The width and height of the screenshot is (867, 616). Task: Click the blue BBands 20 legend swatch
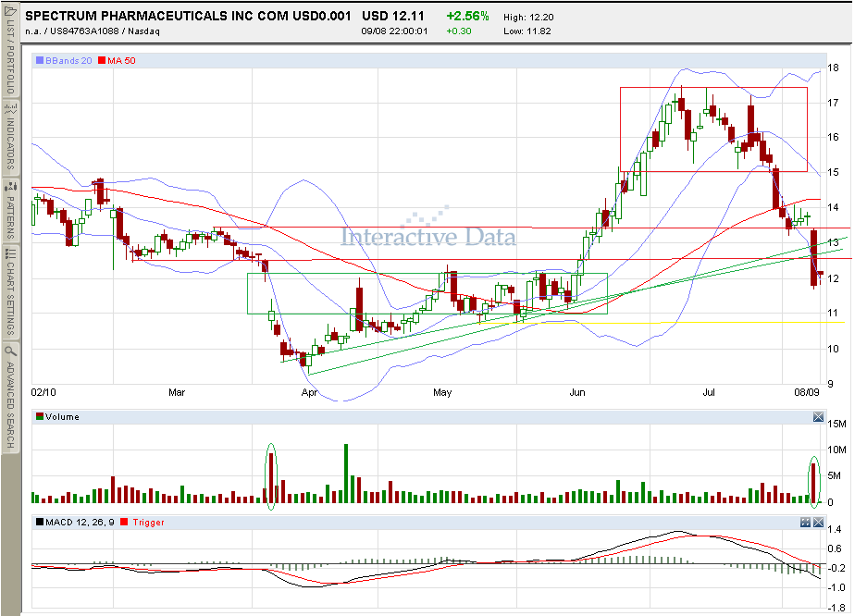tap(40, 60)
